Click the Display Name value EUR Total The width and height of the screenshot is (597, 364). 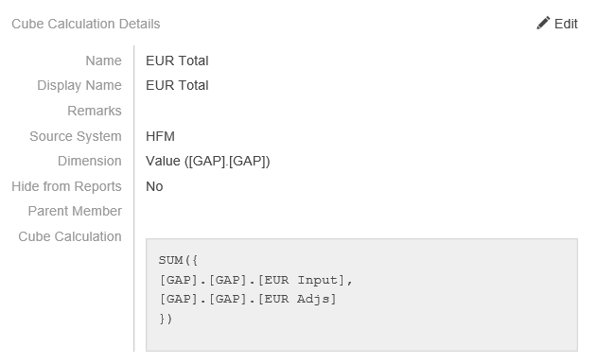click(x=177, y=85)
